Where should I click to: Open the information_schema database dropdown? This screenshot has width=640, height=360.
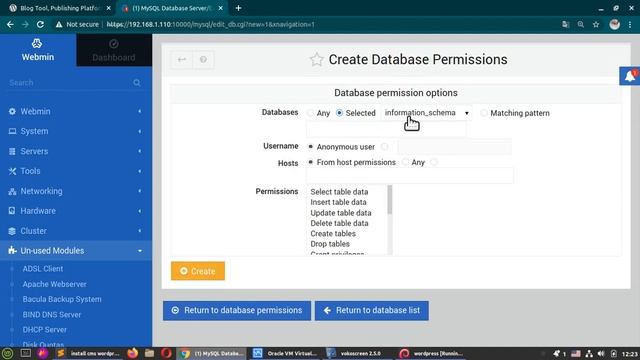click(x=427, y=113)
